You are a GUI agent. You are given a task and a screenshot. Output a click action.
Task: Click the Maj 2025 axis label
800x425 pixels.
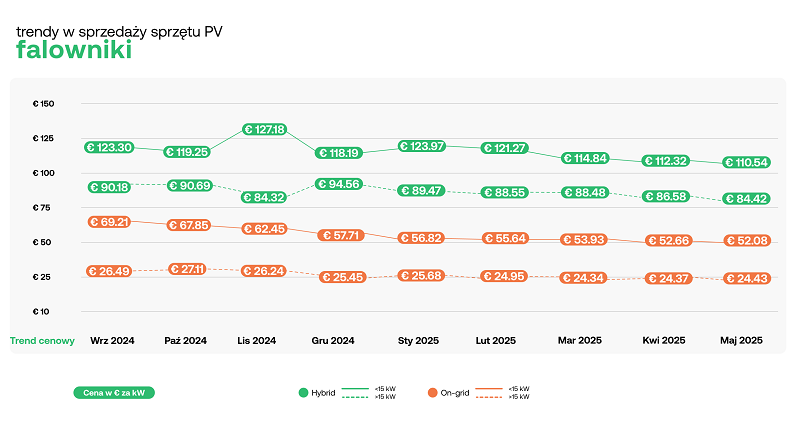(x=741, y=341)
